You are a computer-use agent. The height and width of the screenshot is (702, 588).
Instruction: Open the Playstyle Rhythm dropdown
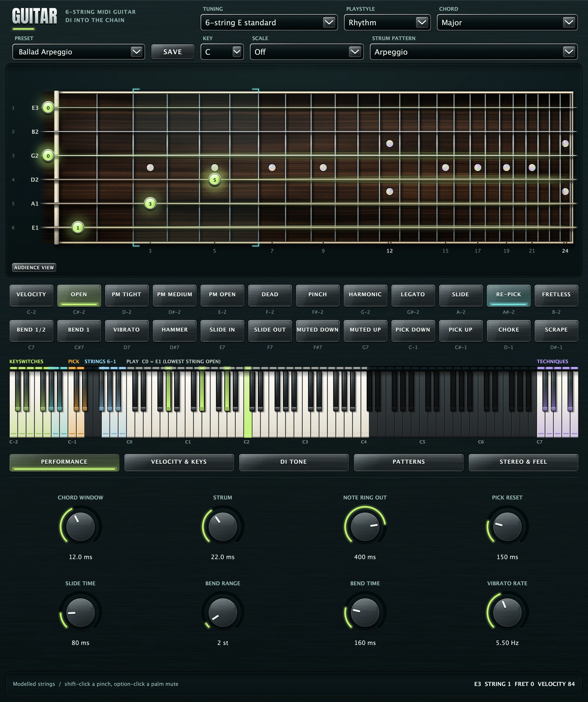(x=387, y=23)
